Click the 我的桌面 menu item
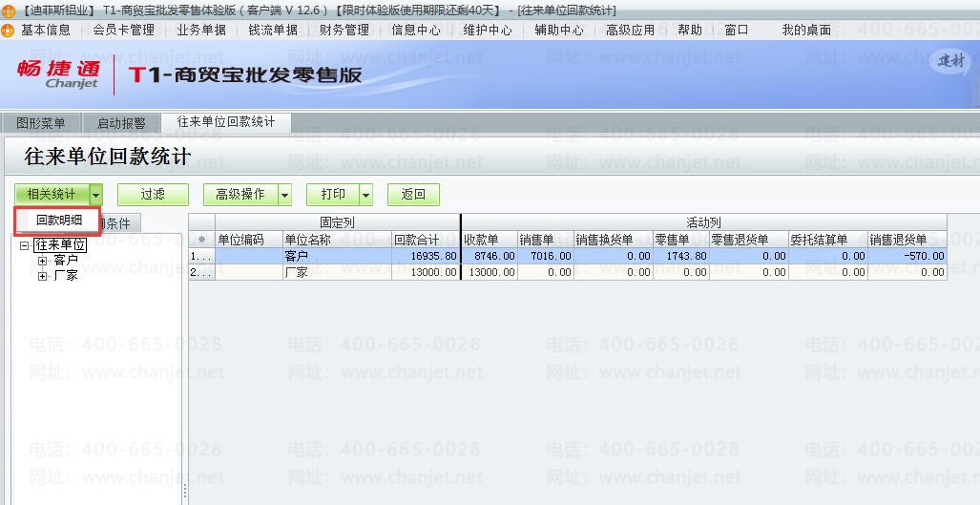The height and width of the screenshot is (505, 980). pos(806,30)
